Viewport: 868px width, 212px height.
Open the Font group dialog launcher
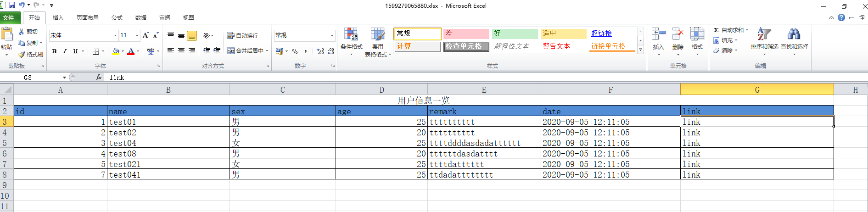(x=159, y=66)
